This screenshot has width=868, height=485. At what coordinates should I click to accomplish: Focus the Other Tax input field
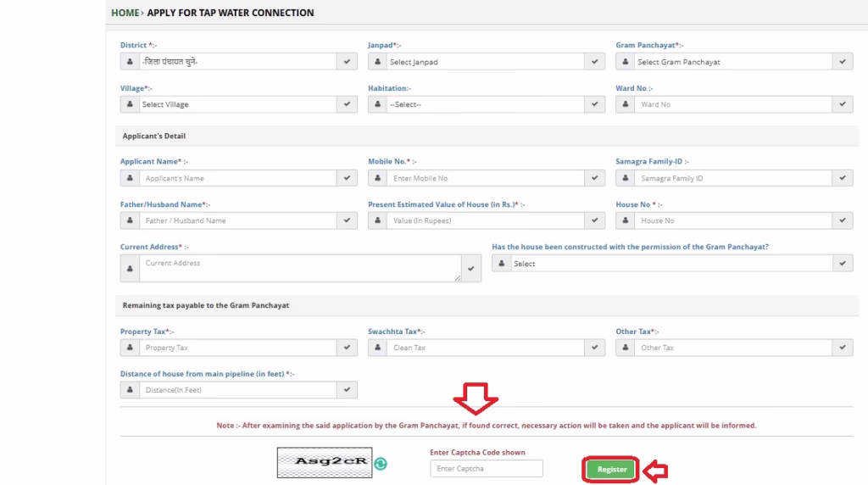pos(733,348)
